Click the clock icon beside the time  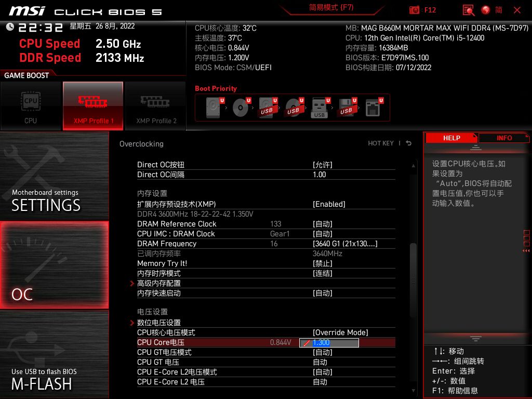click(x=10, y=26)
